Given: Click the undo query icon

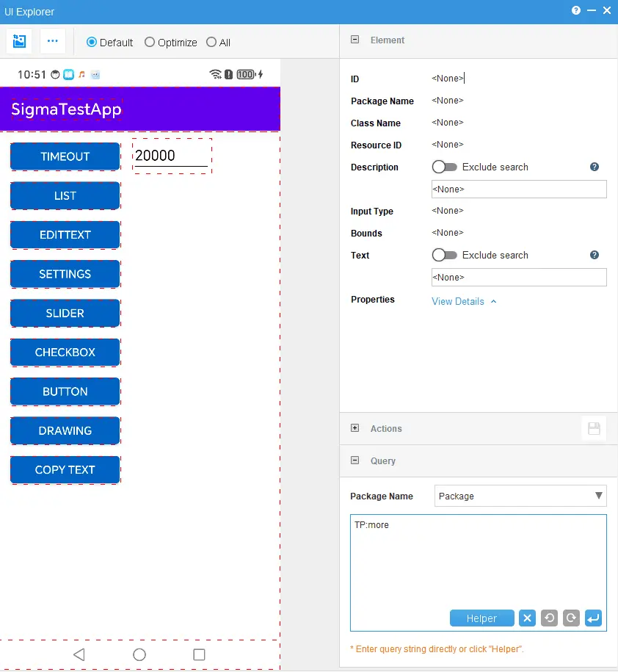Looking at the screenshot, I should click(x=549, y=618).
